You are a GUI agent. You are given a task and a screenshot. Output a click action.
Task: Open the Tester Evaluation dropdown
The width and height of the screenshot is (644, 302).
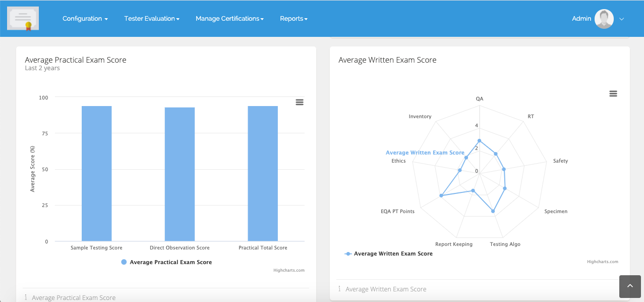pos(151,18)
